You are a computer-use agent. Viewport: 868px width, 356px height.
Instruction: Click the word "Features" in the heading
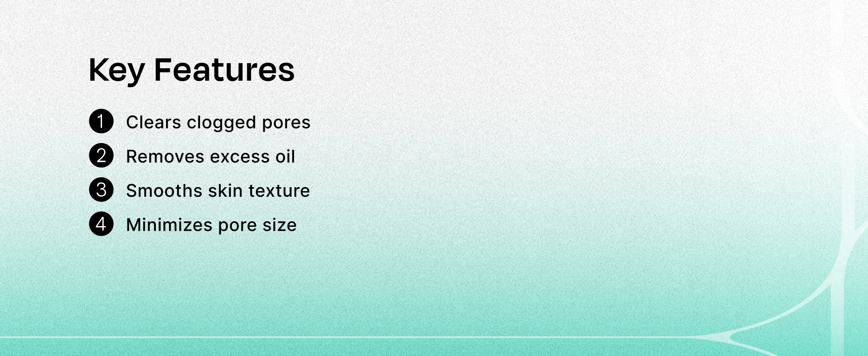click(224, 70)
